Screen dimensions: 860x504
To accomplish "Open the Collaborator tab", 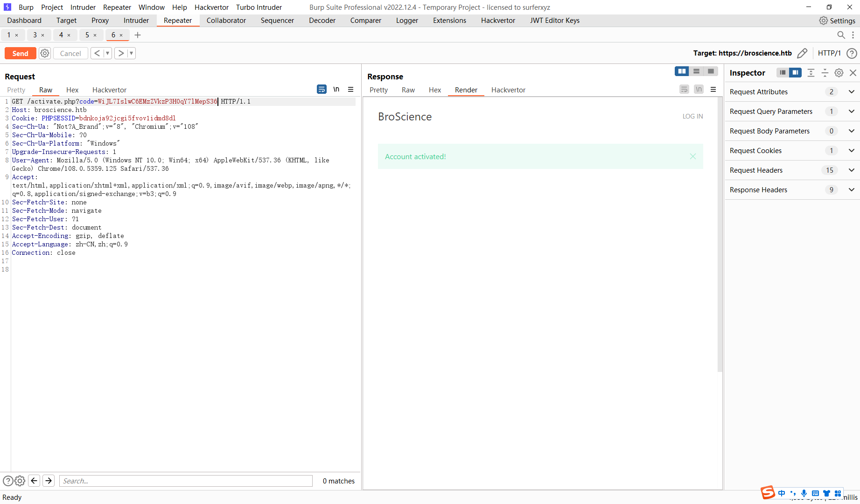I will [226, 21].
